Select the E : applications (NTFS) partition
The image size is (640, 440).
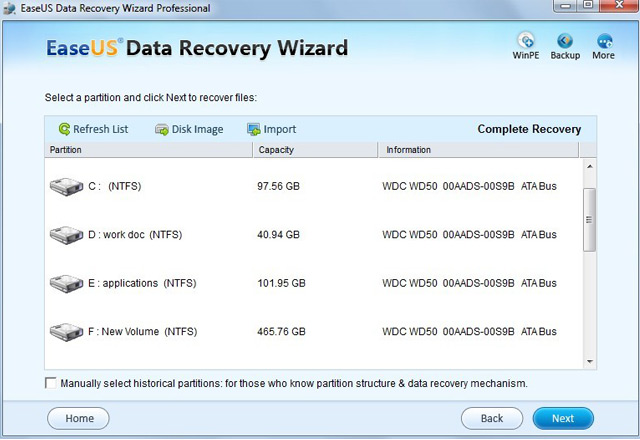tap(142, 283)
